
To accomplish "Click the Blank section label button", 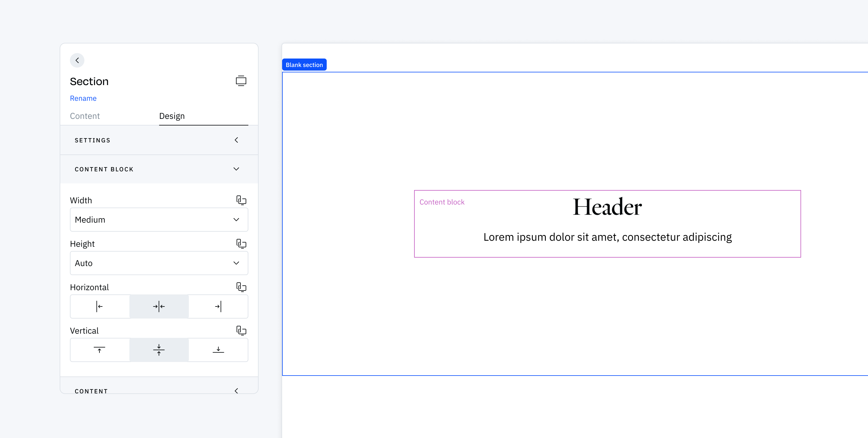I will (x=304, y=64).
